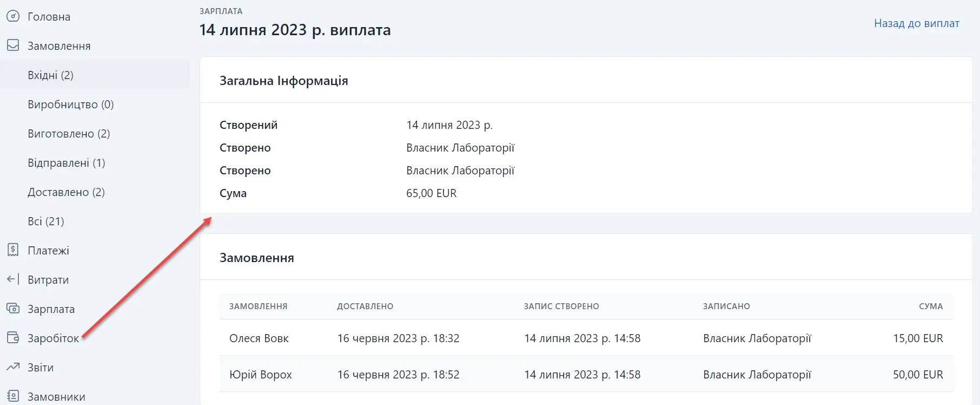
Task: Open the Замовлення sidebar section
Action: click(x=59, y=46)
